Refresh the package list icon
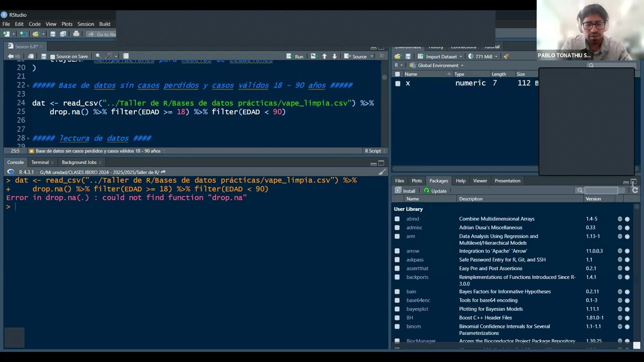 point(635,191)
